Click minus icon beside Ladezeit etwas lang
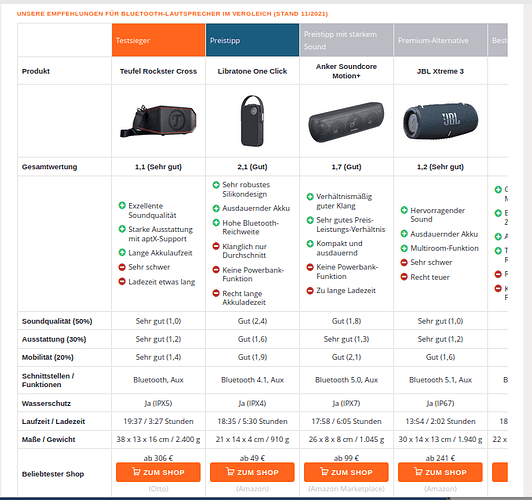The width and height of the screenshot is (532, 500). click(122, 282)
